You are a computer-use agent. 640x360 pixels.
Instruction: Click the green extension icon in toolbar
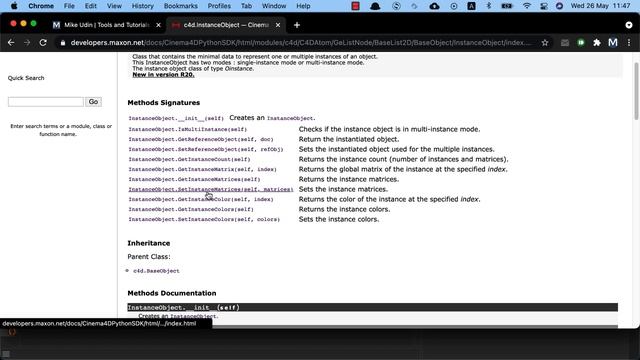tap(581, 42)
